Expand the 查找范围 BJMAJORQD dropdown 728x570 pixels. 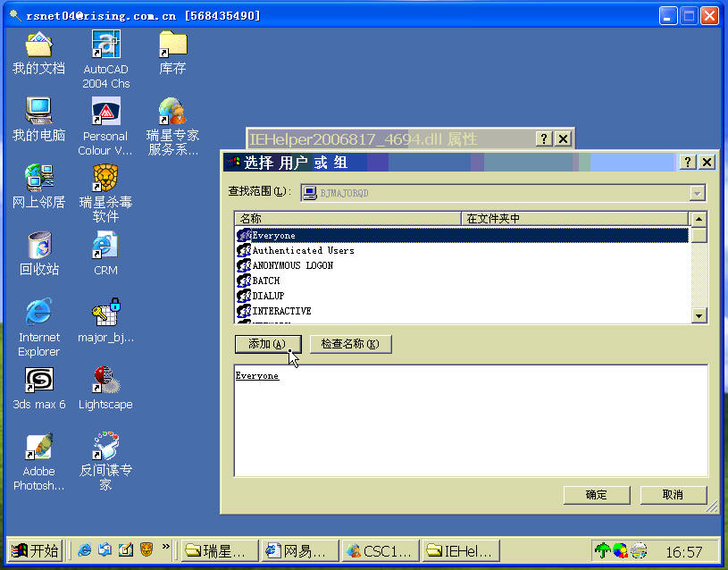[697, 193]
